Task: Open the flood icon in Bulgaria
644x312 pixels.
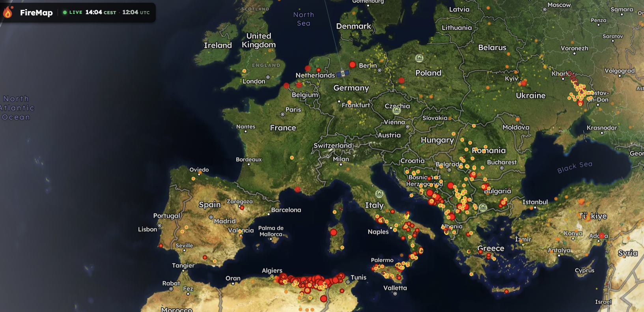Action: coord(483,207)
